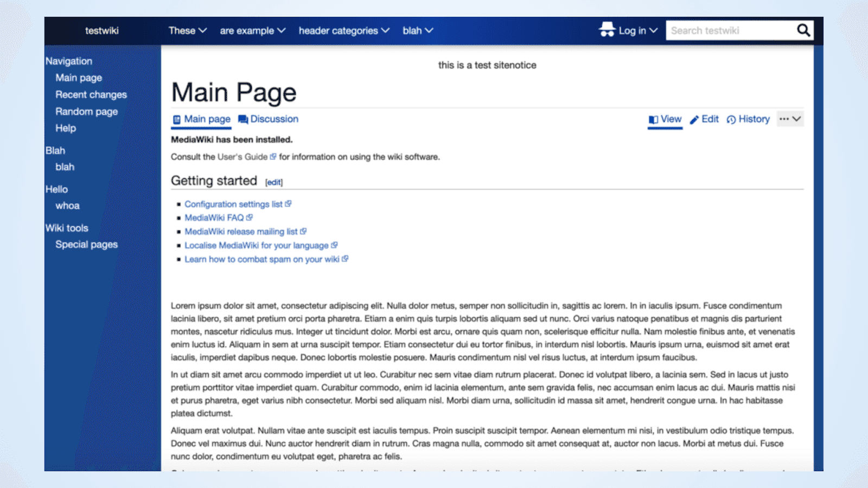The height and width of the screenshot is (488, 868).
Task: Click the Configuration settings list link
Action: (x=234, y=204)
